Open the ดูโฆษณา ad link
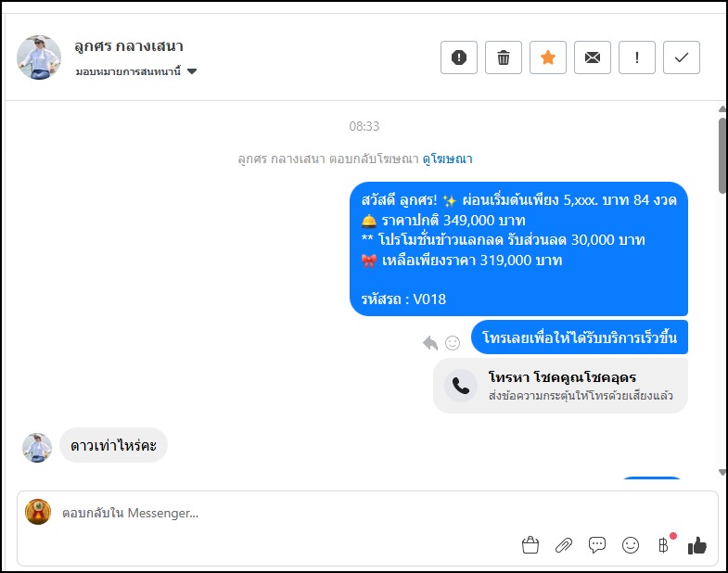The image size is (728, 573). (x=447, y=159)
